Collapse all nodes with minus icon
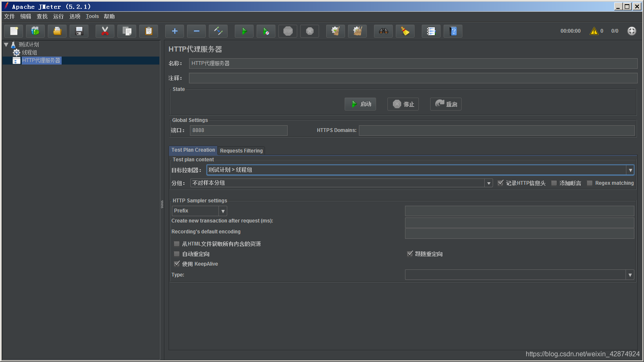 (196, 31)
